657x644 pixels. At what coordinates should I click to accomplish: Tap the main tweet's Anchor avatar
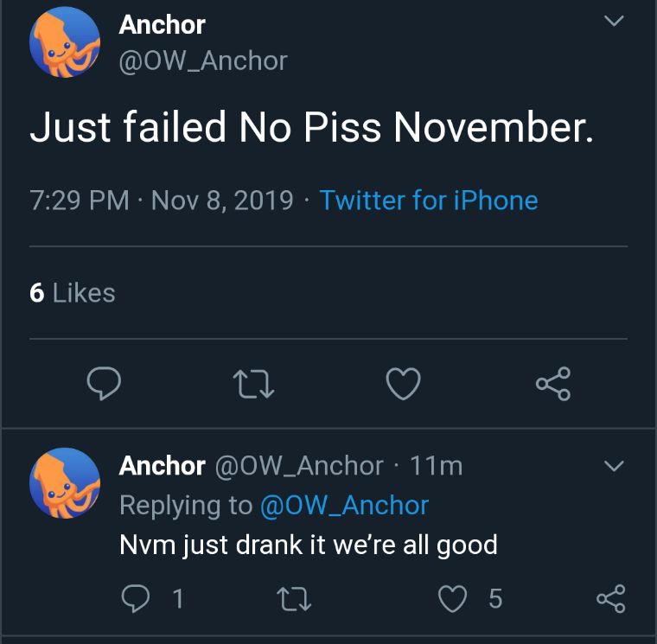66,43
